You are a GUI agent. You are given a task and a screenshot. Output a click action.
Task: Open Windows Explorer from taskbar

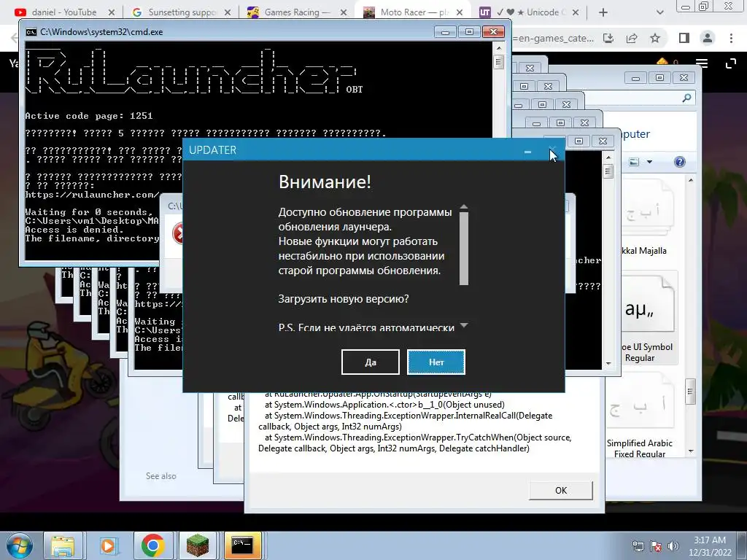[63, 545]
